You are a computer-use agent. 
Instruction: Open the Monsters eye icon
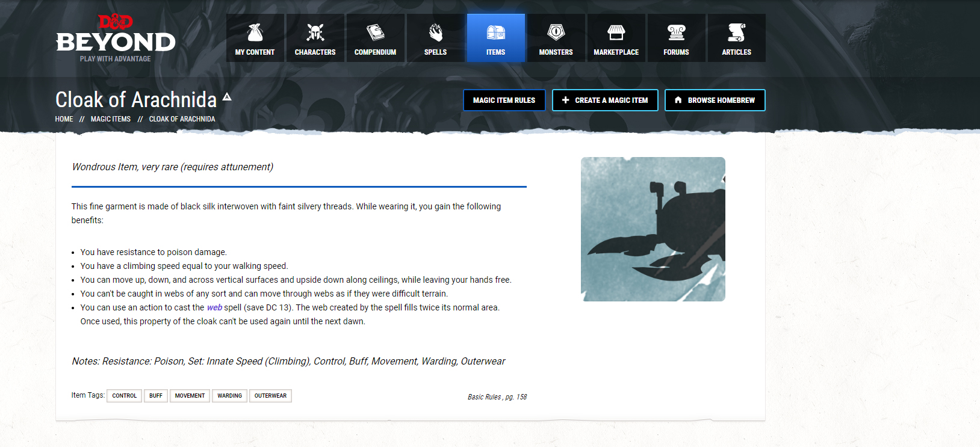point(556,32)
